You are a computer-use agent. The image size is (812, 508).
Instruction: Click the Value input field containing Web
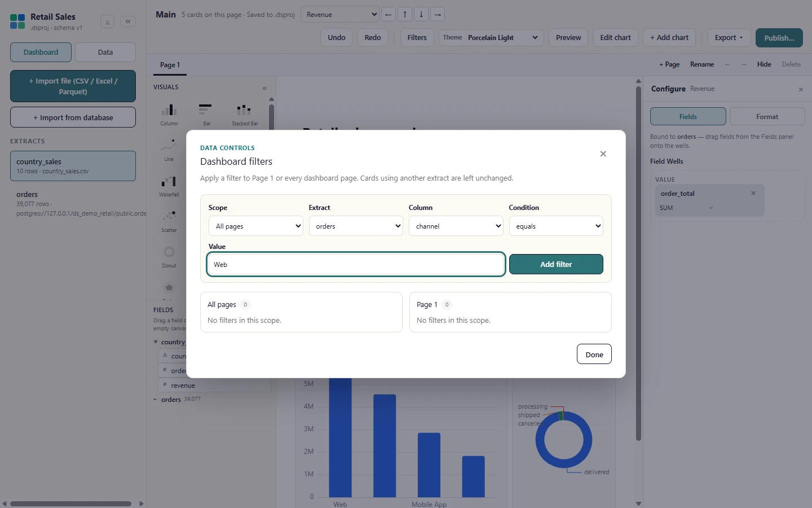click(x=356, y=264)
